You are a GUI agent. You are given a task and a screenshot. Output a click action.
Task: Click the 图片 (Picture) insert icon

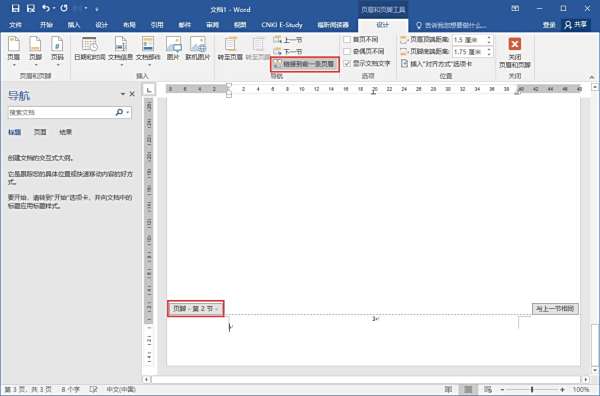173,49
